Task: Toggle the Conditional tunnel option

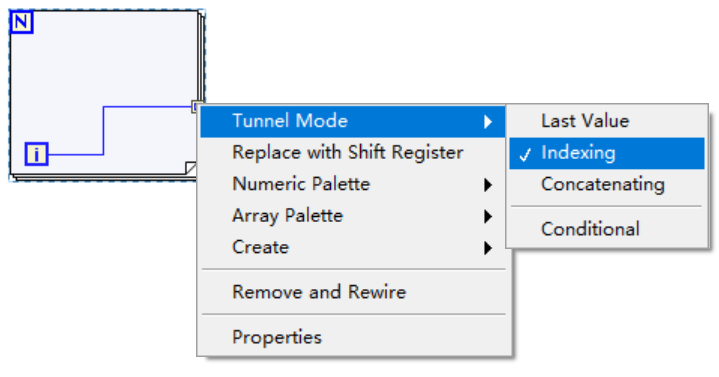Action: tap(607, 229)
